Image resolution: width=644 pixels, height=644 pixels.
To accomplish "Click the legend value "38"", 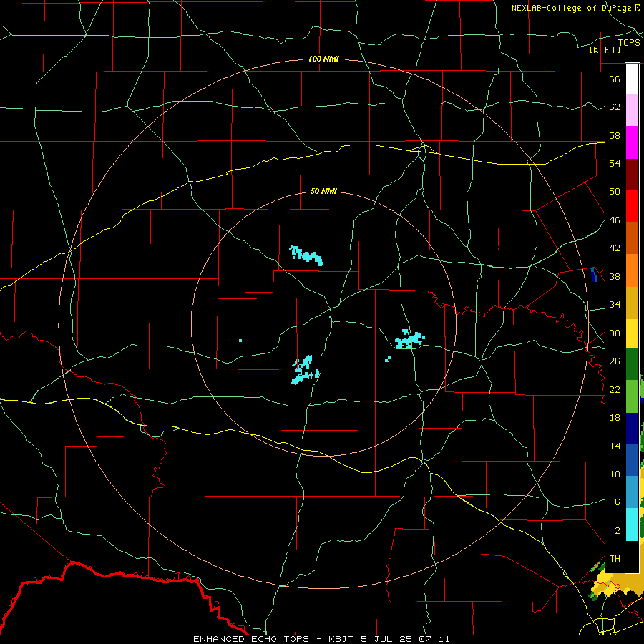I will (x=615, y=277).
